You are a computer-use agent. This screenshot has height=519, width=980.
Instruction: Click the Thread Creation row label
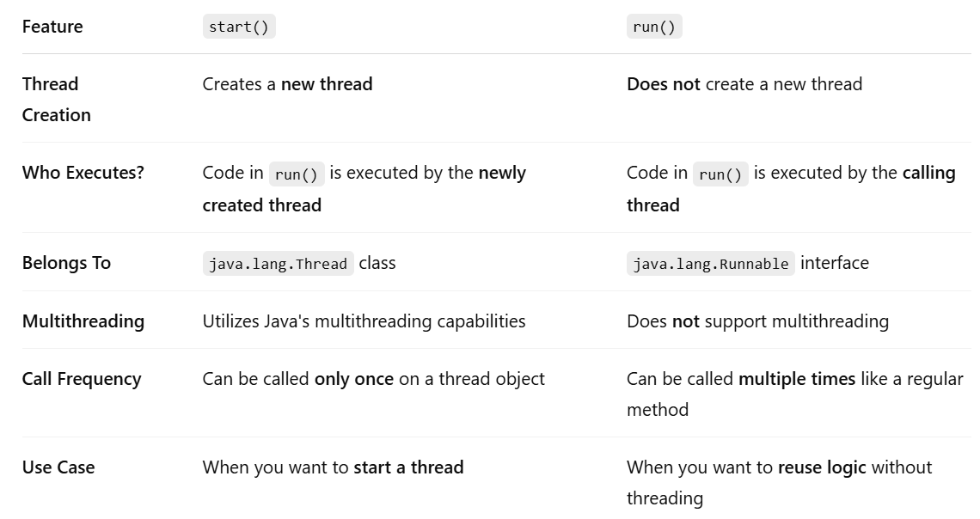(x=56, y=100)
